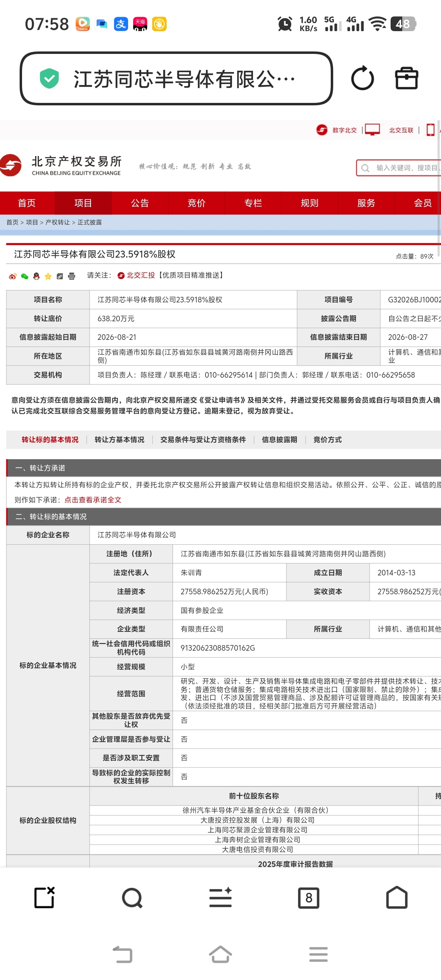Open the 规则 navigation menu

[x=309, y=203]
